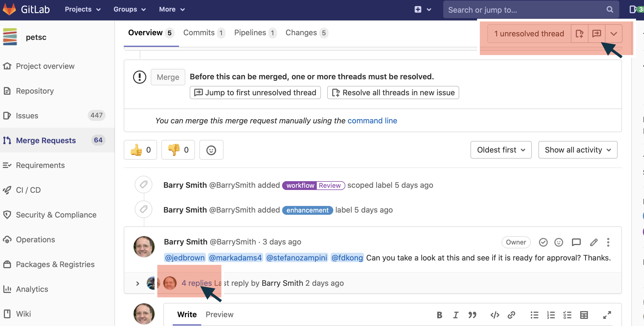The width and height of the screenshot is (644, 326).
Task: Open Merge Requests in the sidebar
Action: pos(57,140)
